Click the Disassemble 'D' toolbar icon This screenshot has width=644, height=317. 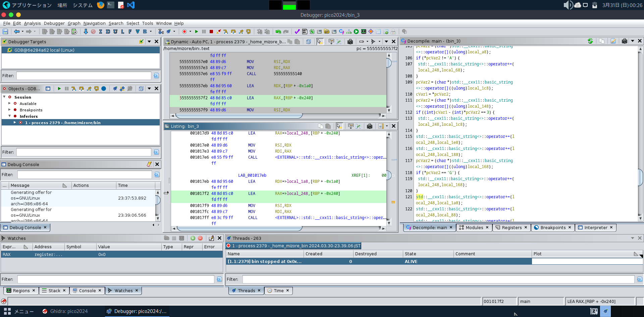point(108,32)
